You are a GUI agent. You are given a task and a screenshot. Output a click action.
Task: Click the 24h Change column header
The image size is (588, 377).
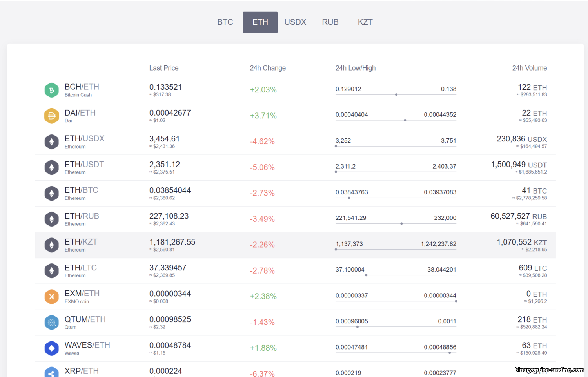click(x=268, y=68)
